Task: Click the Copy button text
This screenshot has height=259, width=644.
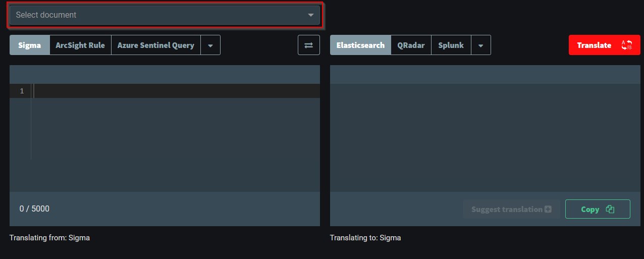Action: pos(590,209)
